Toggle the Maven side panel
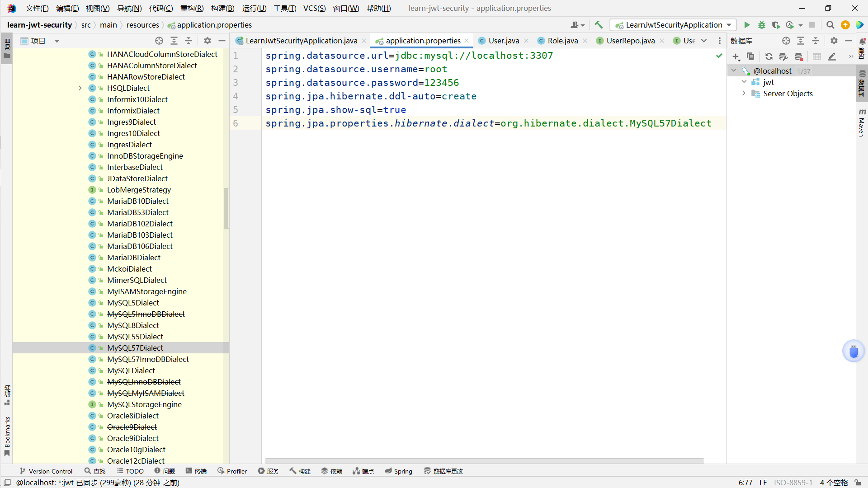The image size is (868, 488). 862,123
